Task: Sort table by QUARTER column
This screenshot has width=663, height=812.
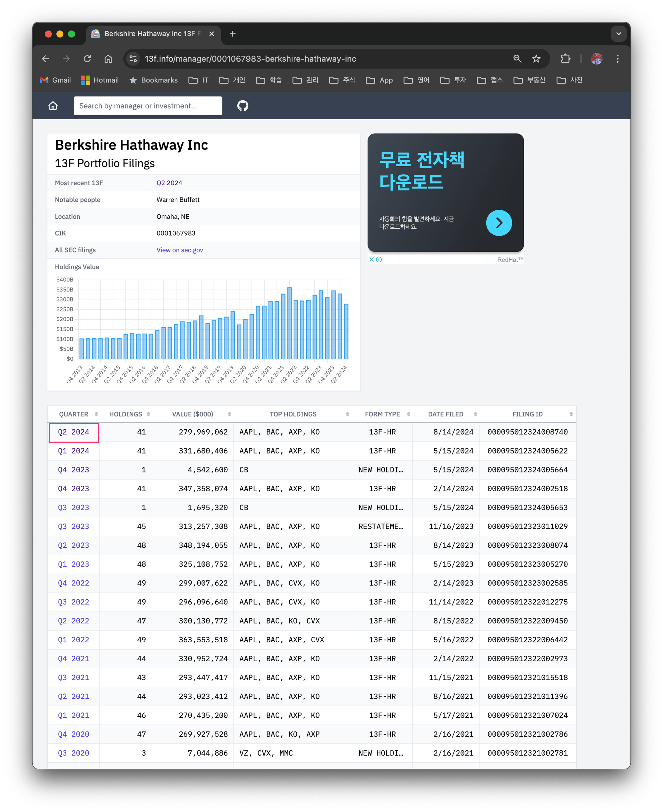Action: (x=73, y=414)
